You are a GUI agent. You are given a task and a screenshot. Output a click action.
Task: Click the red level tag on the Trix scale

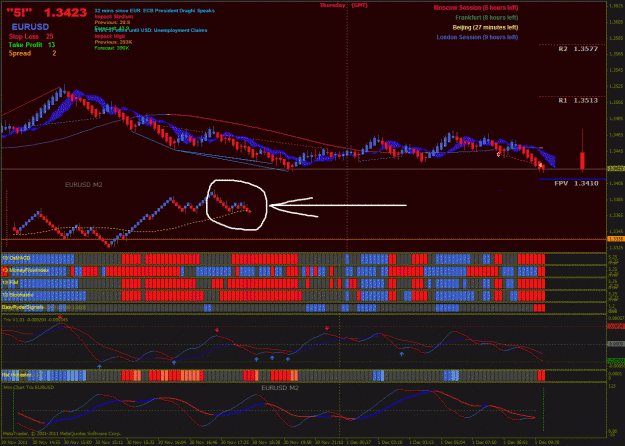[x=616, y=326]
